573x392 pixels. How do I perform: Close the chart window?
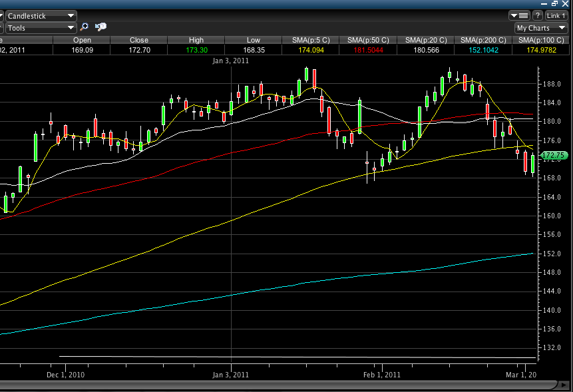566,3
